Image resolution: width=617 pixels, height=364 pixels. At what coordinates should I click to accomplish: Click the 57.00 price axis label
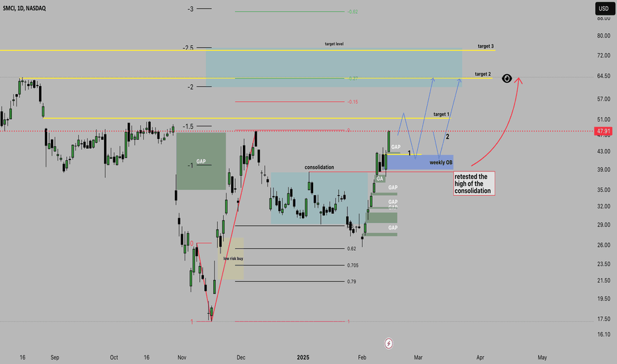[604, 99]
